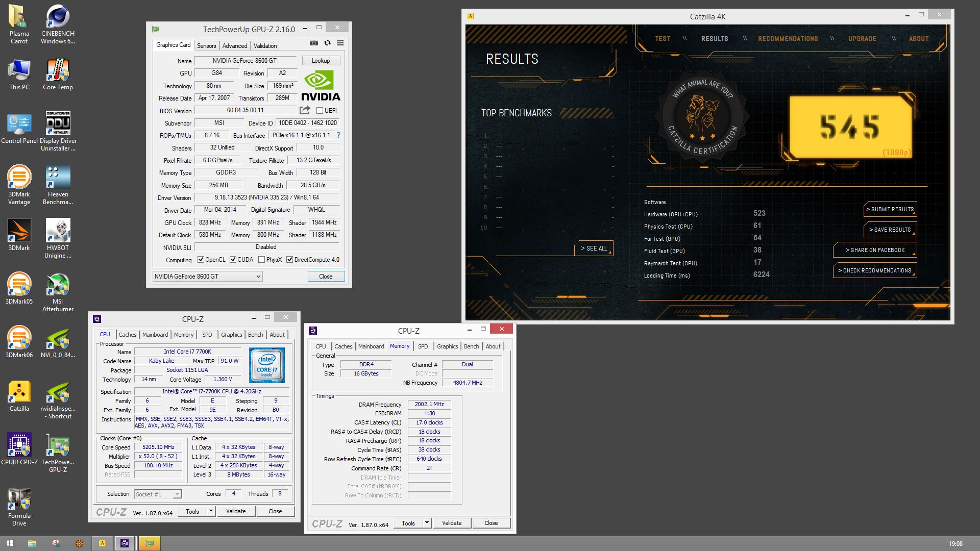The image size is (980, 551).
Task: Click Catzilla SUBMIT RESULTS button
Action: pyautogui.click(x=890, y=209)
